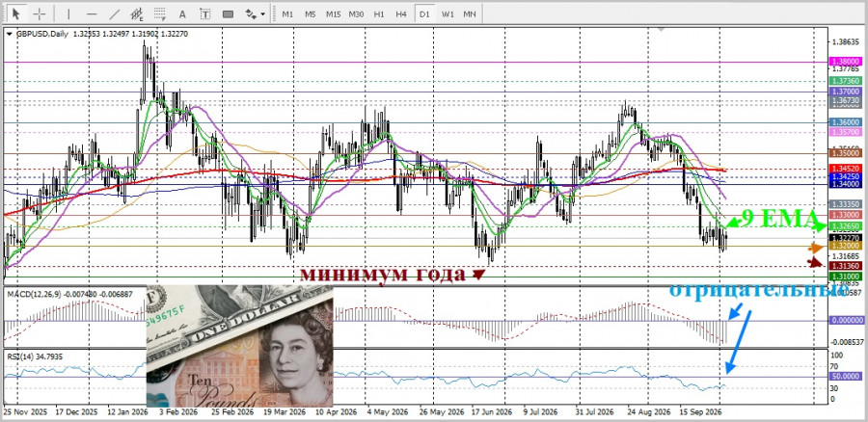
Task: Switch chart to M30 timeframe
Action: tap(356, 13)
